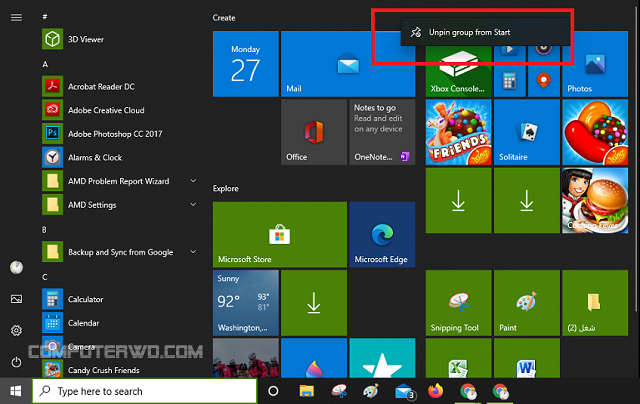Focus the Type here to search box
Screen dimensions: 640x404
coord(144,391)
